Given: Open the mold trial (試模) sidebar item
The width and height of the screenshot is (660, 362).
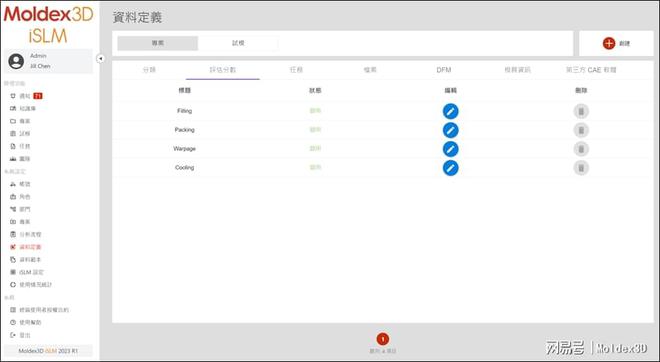Looking at the screenshot, I should [x=20, y=134].
